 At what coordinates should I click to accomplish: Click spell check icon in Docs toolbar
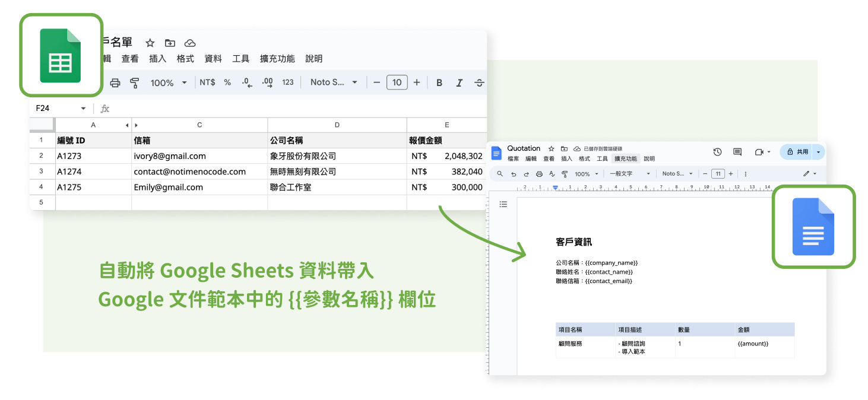pyautogui.click(x=552, y=174)
